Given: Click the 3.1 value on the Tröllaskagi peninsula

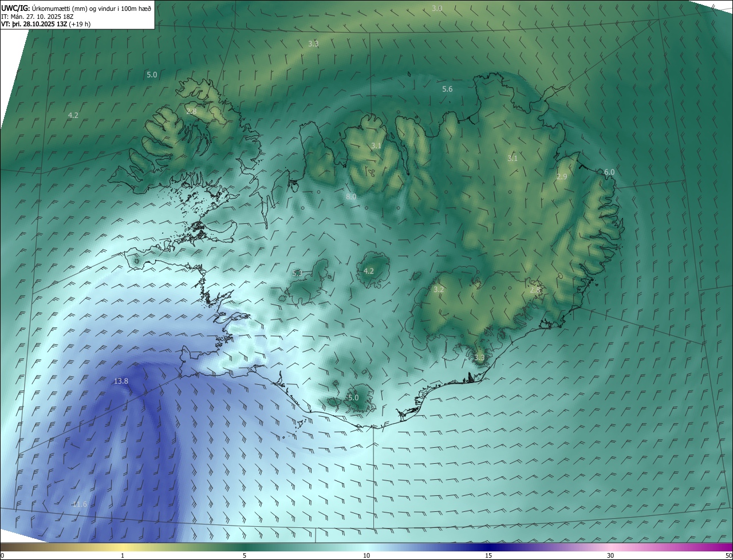Looking at the screenshot, I should 376,146.
